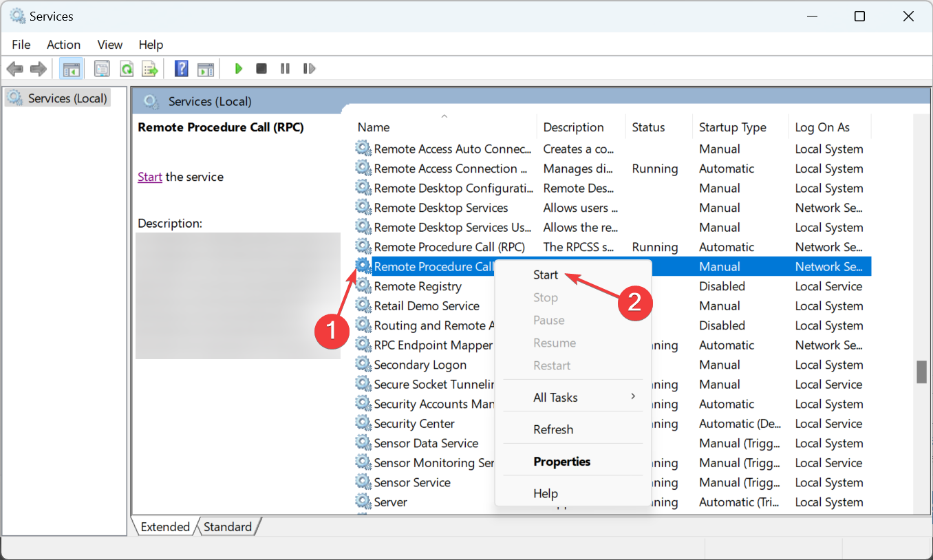Click the Export List toolbar icon

tap(149, 69)
